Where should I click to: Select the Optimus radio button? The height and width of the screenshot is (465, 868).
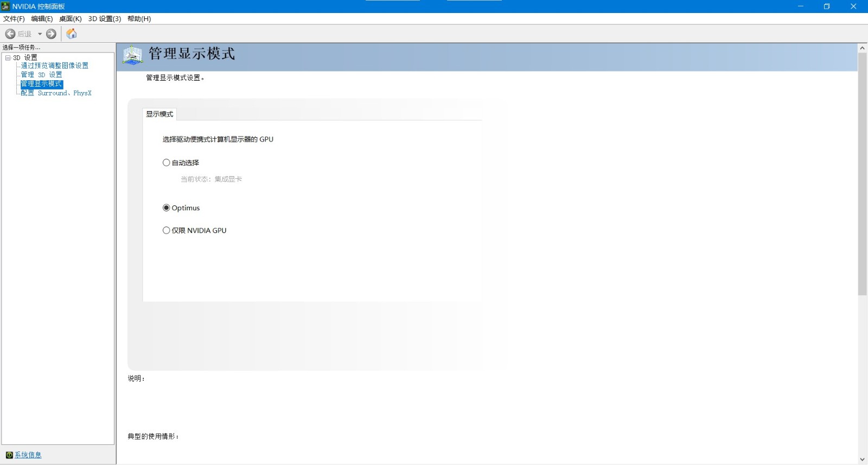(166, 208)
